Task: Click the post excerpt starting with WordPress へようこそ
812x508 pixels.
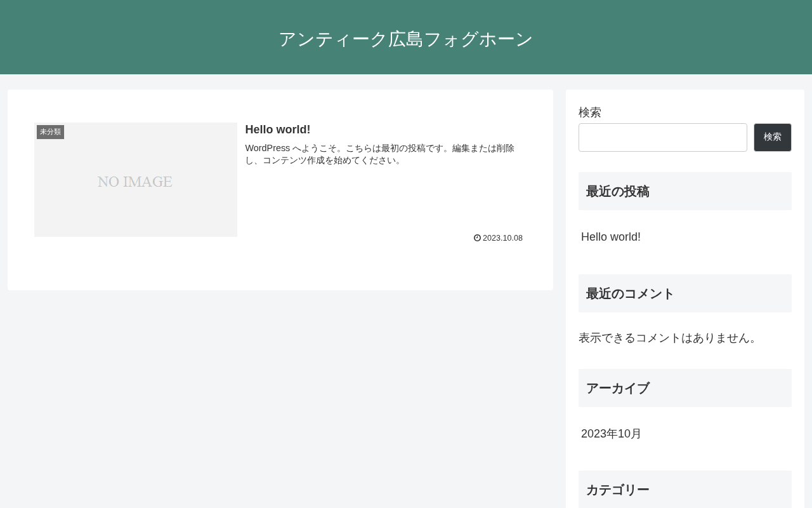Action: tap(380, 154)
